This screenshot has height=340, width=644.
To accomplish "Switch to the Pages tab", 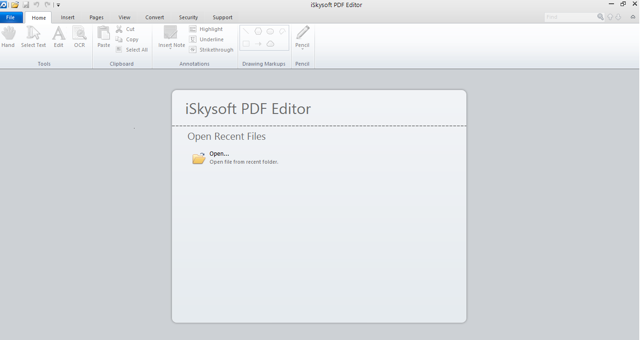I will point(97,17).
